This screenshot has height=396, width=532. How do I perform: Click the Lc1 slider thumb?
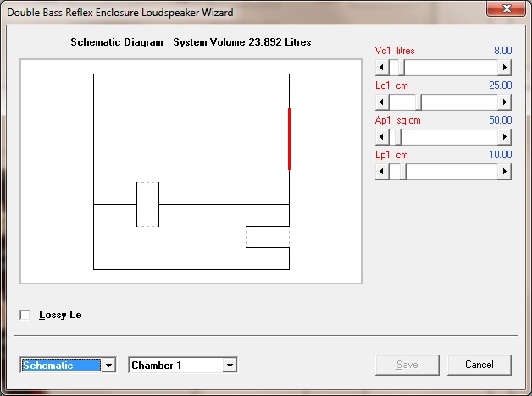[418, 102]
